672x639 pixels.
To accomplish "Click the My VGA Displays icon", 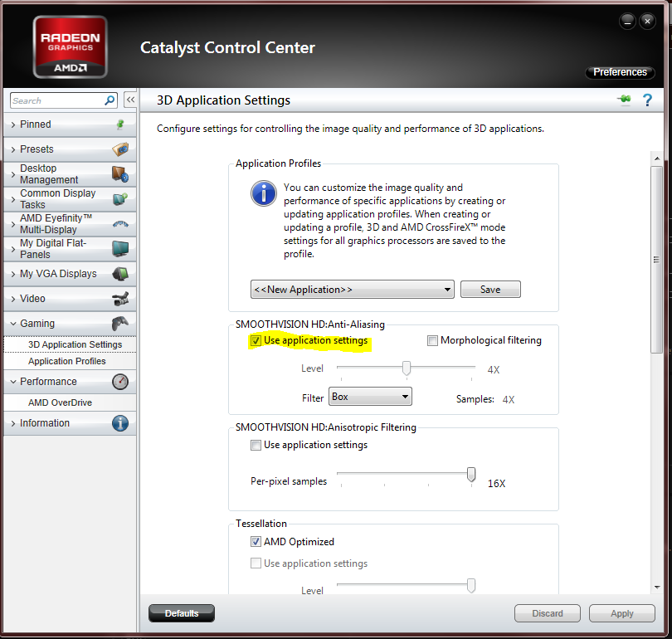I will pyautogui.click(x=120, y=273).
